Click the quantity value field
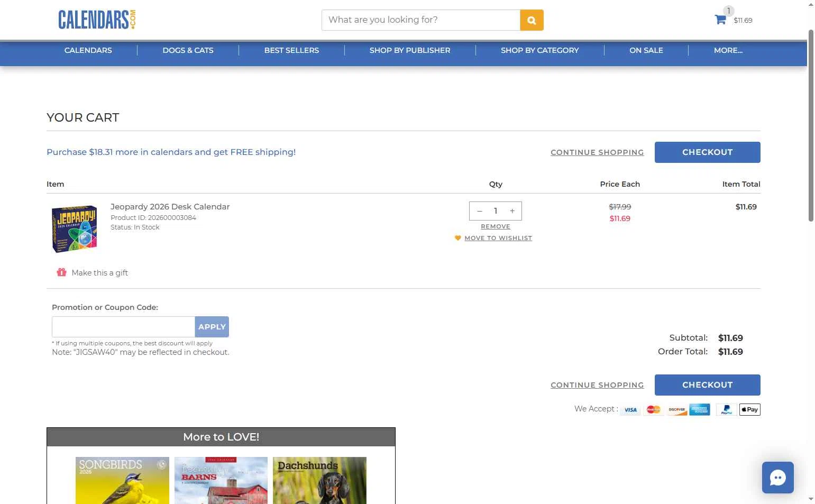 pyautogui.click(x=496, y=211)
